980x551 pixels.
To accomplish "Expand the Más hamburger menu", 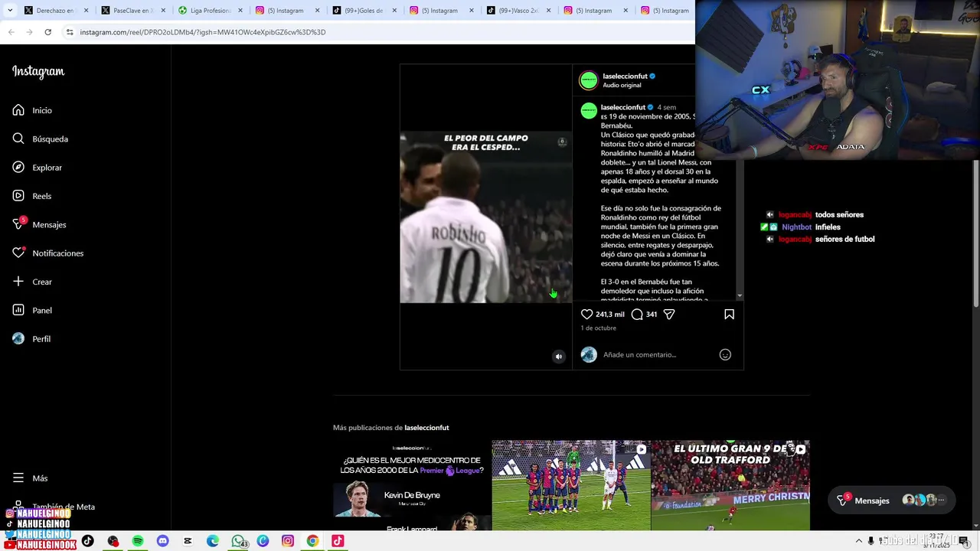I will coord(30,478).
